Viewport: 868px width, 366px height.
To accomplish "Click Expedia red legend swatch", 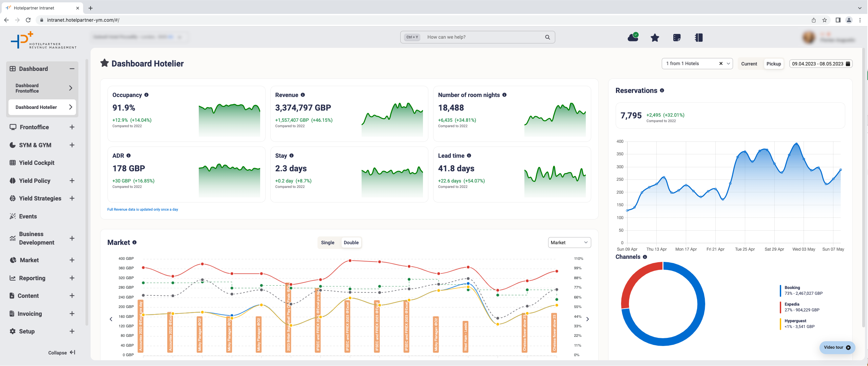I will (x=780, y=307).
